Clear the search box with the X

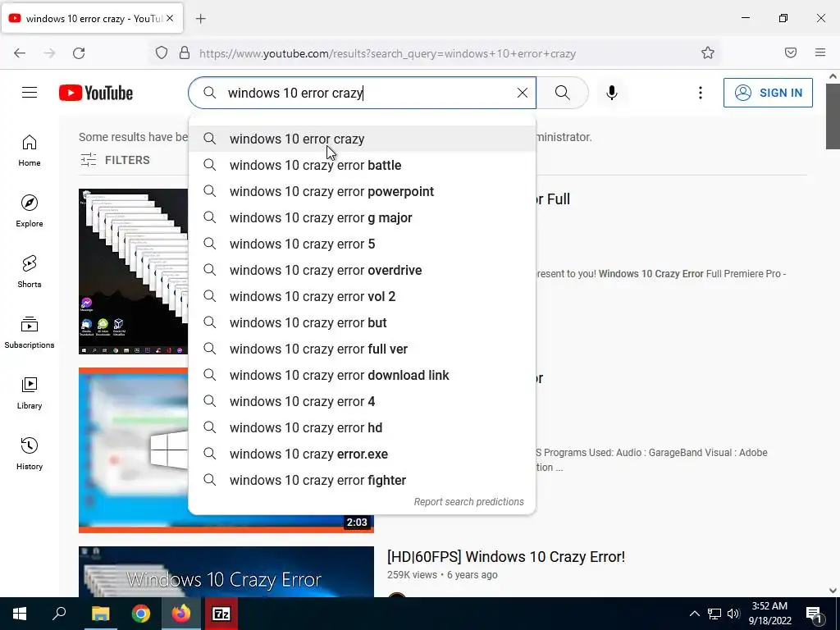[523, 93]
